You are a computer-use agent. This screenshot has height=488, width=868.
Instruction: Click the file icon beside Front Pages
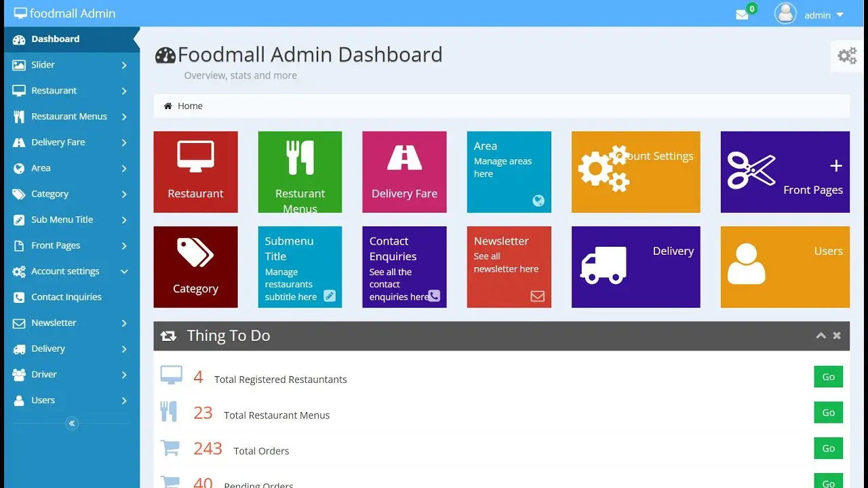(x=19, y=245)
